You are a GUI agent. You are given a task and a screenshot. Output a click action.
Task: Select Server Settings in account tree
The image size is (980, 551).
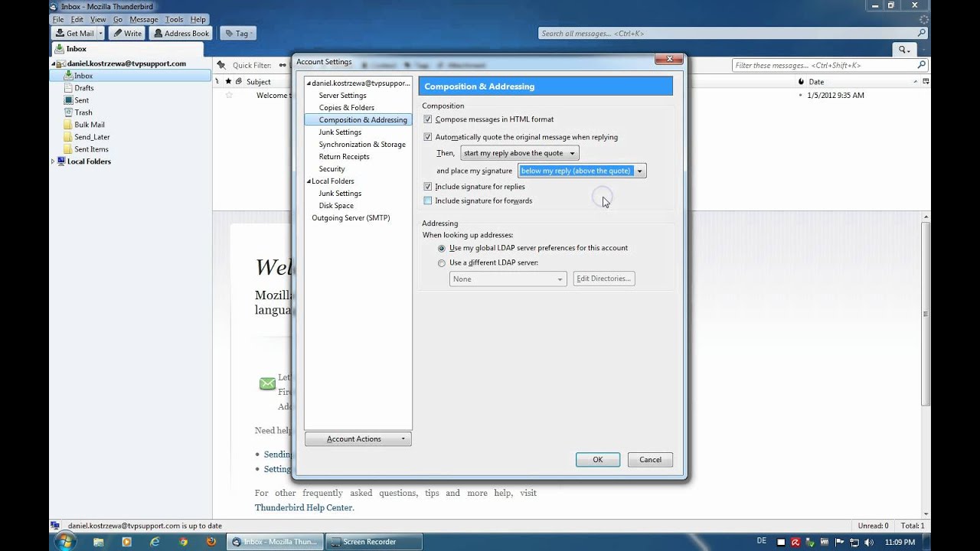(x=342, y=96)
